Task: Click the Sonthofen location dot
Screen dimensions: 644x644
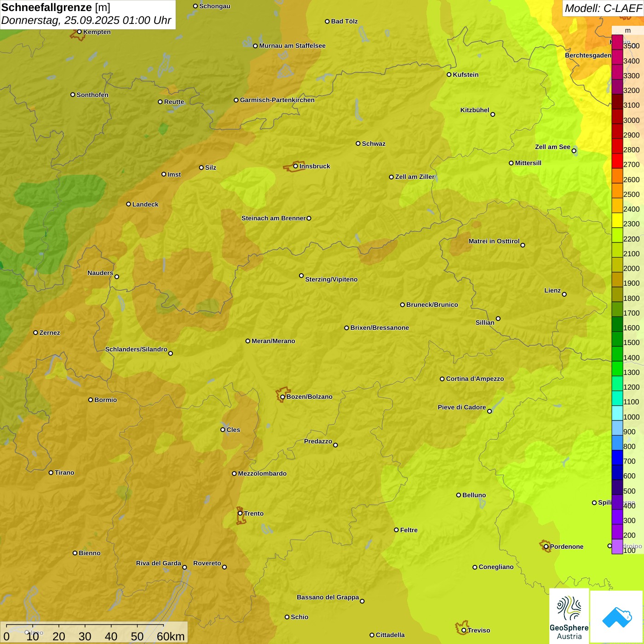Action: click(x=73, y=95)
